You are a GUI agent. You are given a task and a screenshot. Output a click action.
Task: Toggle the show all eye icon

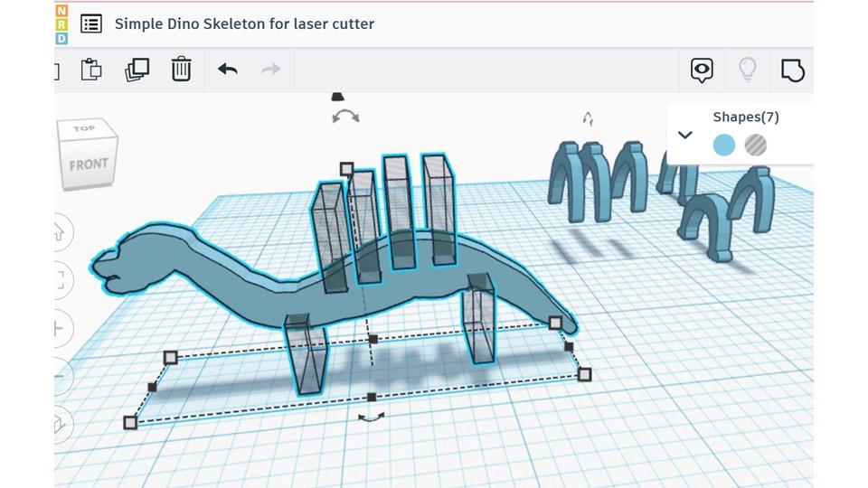pyautogui.click(x=702, y=70)
